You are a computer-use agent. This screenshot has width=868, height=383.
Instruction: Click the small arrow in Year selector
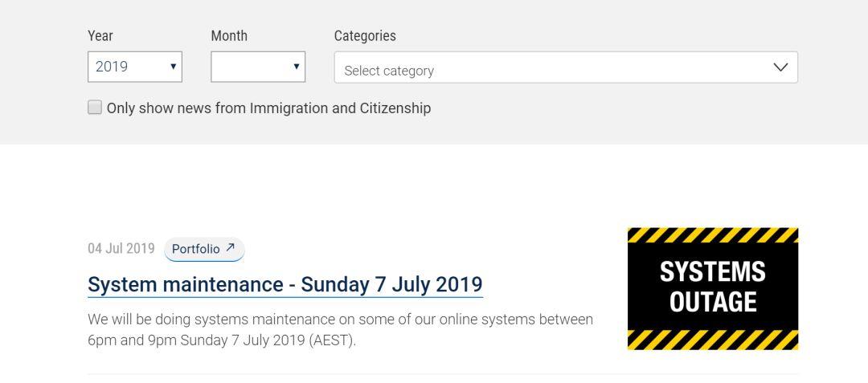[174, 67]
